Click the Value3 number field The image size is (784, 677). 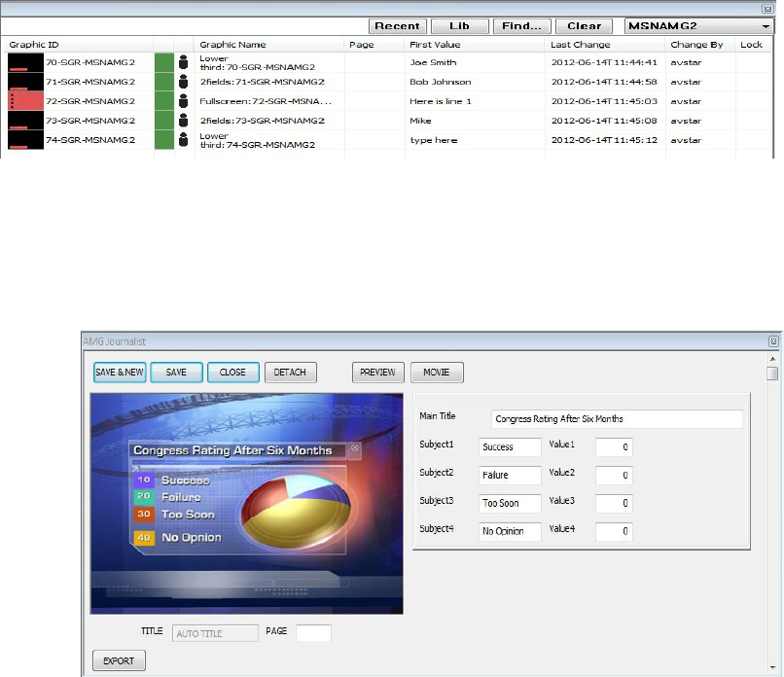click(x=614, y=503)
